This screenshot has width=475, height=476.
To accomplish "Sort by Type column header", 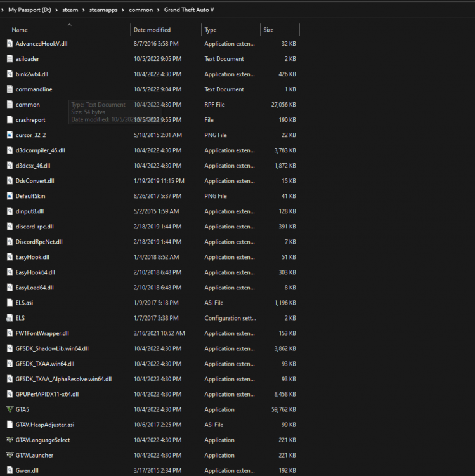I will point(210,30).
